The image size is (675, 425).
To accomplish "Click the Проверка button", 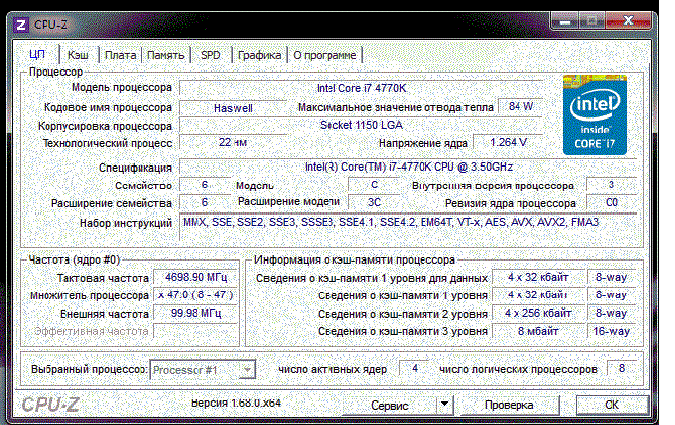I will [509, 405].
